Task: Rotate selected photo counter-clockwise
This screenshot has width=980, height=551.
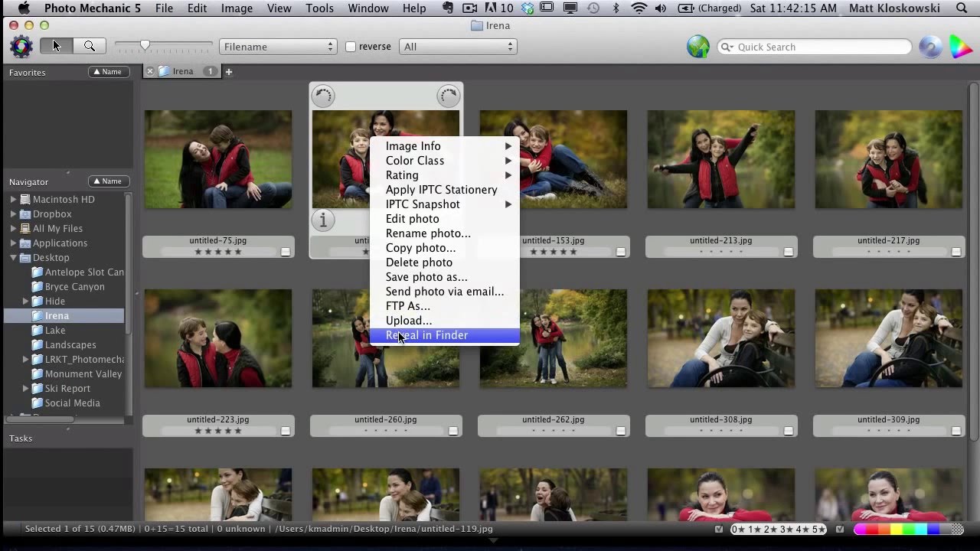Action: 323,96
